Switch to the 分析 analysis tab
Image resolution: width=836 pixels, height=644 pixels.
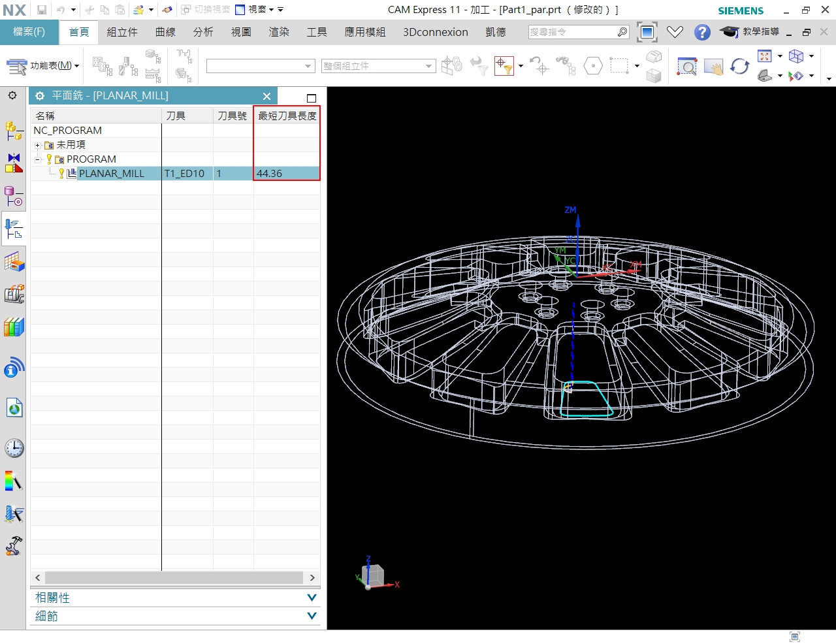[203, 32]
